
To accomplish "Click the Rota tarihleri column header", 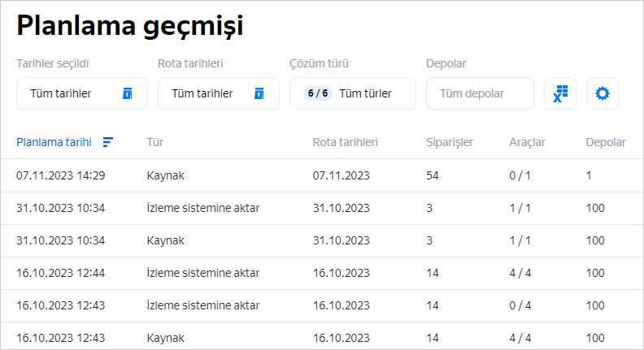I will (x=345, y=142).
